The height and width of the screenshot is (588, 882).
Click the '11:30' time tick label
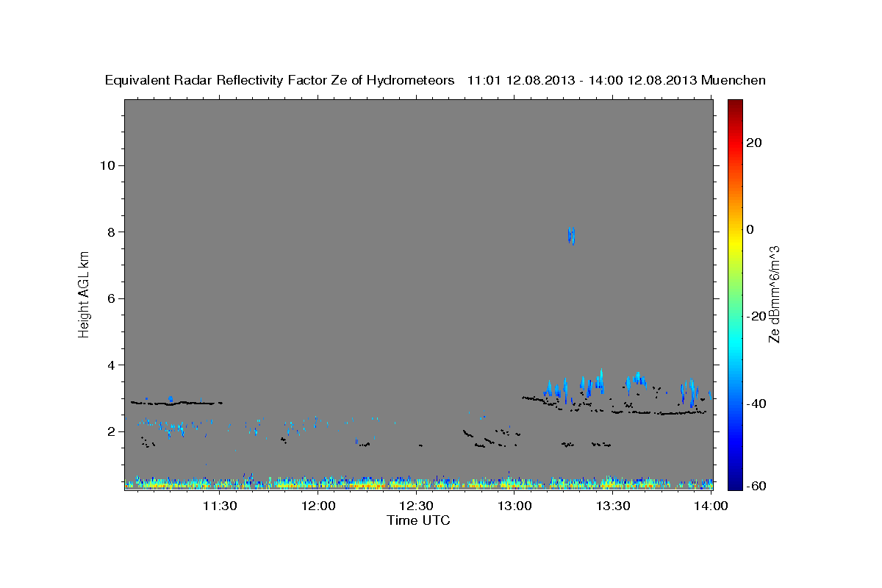[x=220, y=506]
